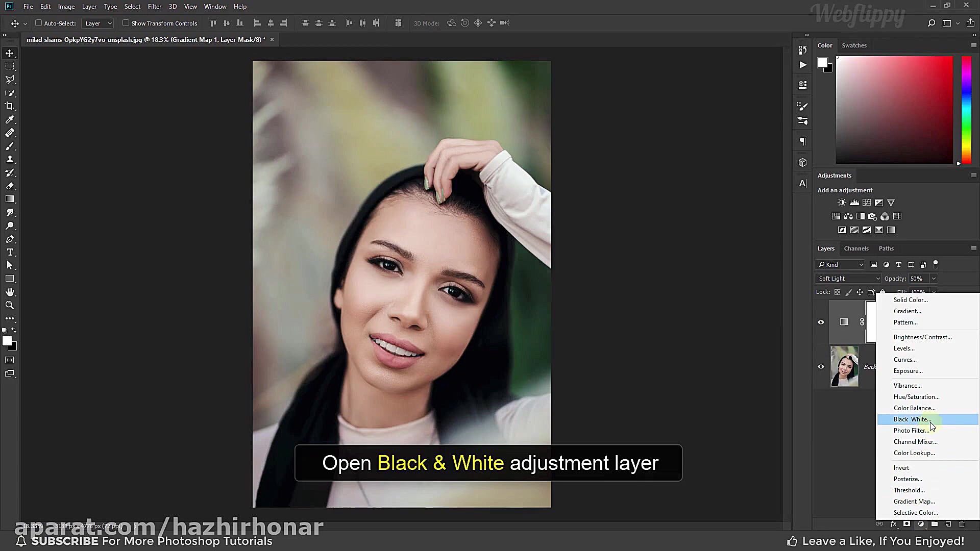
Task: Hide the Background layer with eye icon
Action: tap(821, 366)
